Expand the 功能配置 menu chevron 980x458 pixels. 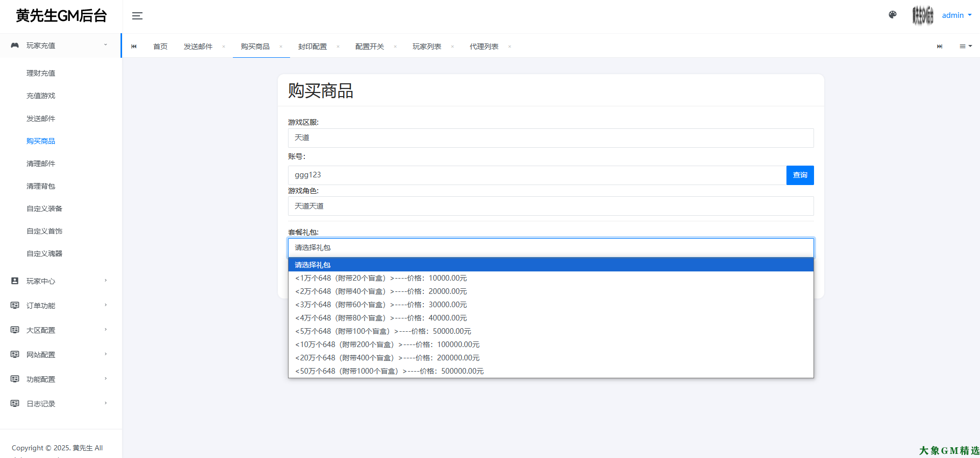[106, 379]
